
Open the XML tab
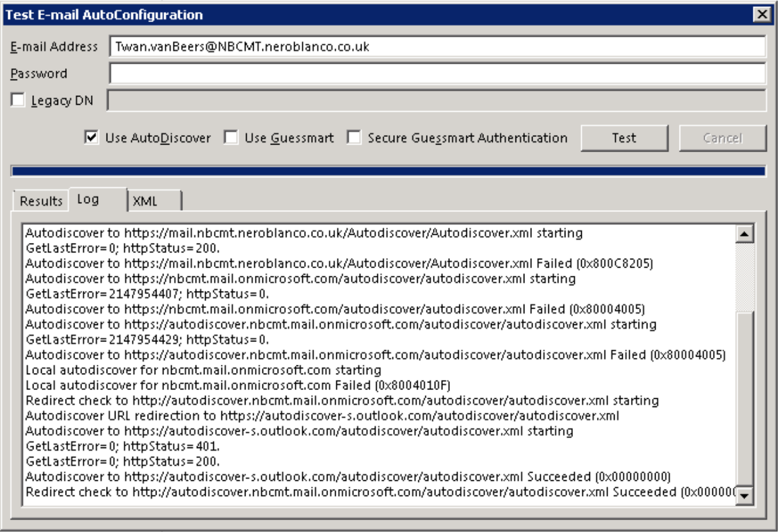(155, 201)
